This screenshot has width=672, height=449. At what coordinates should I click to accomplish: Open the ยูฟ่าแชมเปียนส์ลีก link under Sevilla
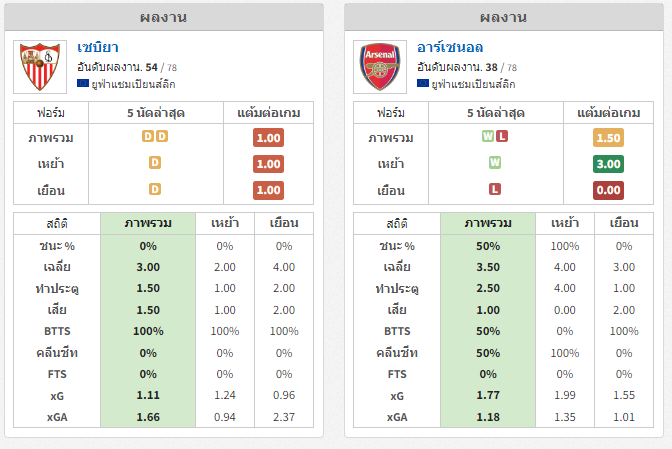click(133, 84)
